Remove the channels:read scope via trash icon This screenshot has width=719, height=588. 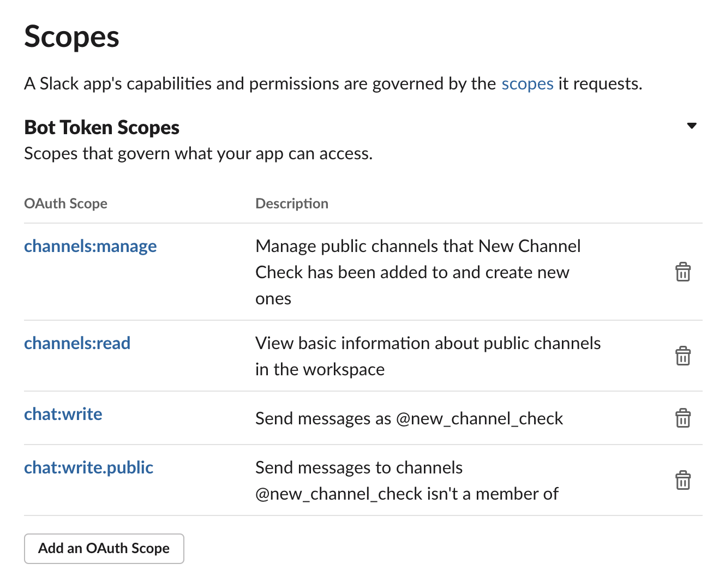[x=683, y=356]
